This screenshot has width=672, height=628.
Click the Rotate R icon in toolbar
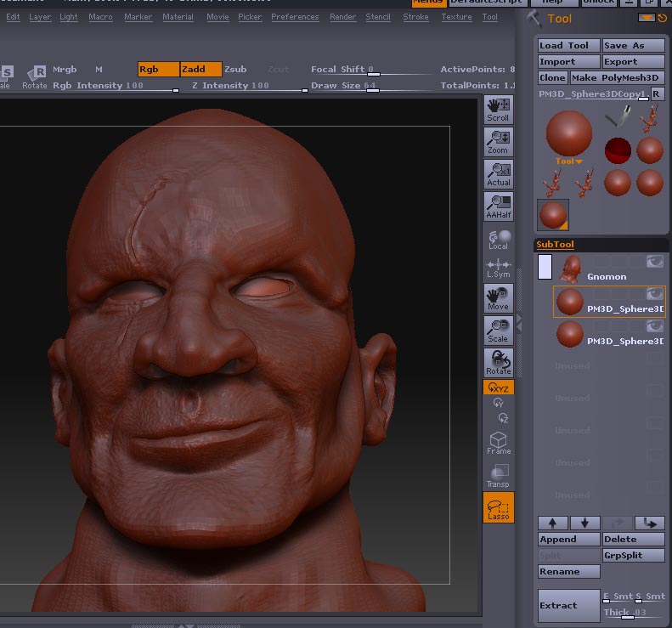pyautogui.click(x=35, y=76)
